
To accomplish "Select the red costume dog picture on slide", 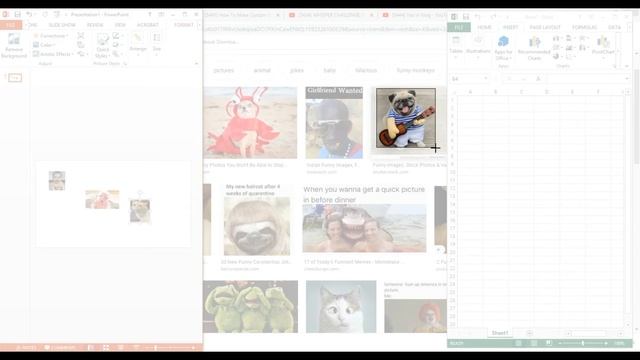I will [x=102, y=199].
